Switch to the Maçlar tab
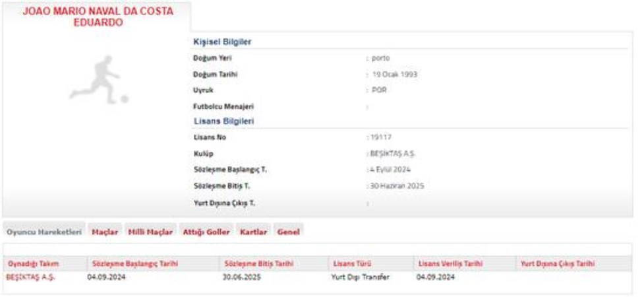644x297 pixels. pyautogui.click(x=105, y=232)
